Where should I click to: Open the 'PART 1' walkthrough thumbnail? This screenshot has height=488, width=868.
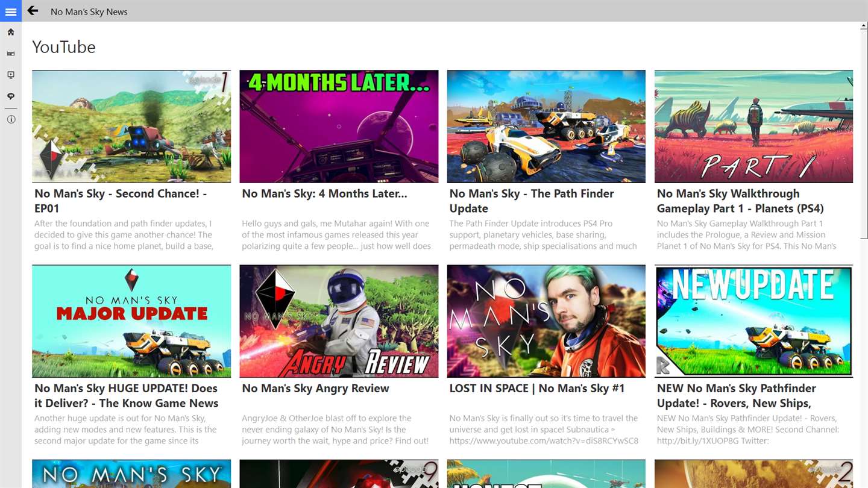(x=753, y=127)
